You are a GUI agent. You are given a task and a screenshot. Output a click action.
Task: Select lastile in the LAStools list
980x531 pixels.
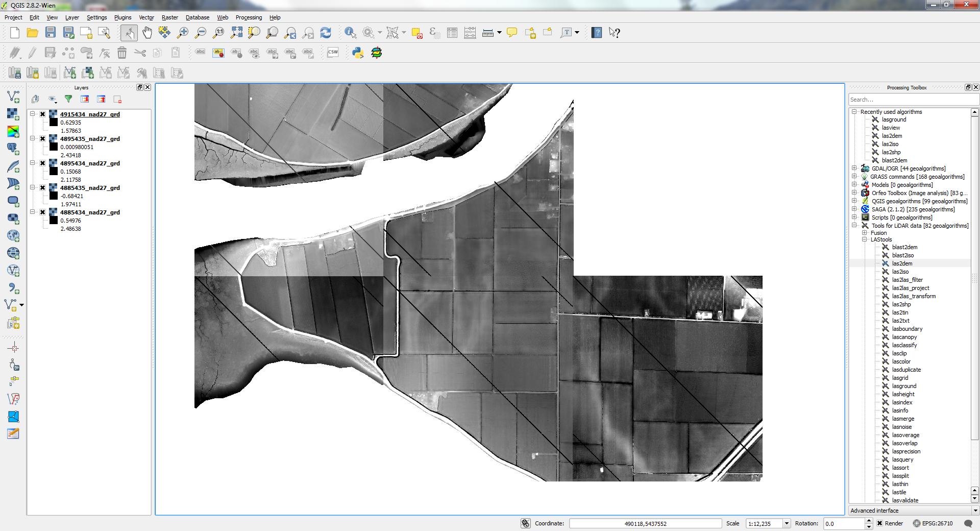point(899,492)
